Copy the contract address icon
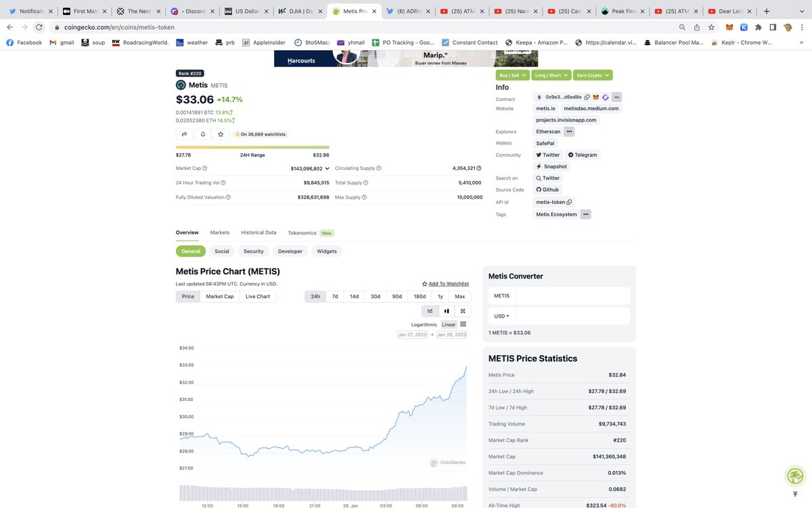Image resolution: width=812 pixels, height=508 pixels. [587, 97]
